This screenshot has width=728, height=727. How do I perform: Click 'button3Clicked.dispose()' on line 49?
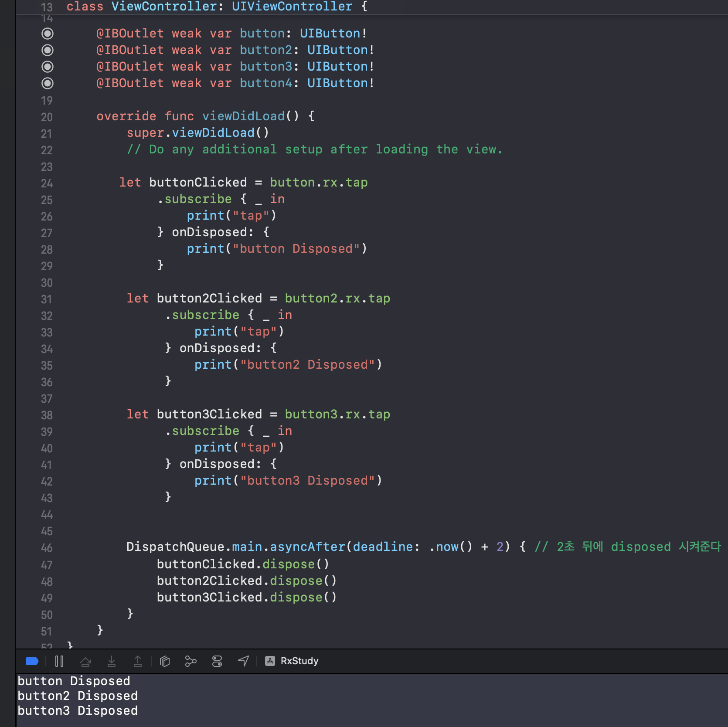tap(247, 598)
